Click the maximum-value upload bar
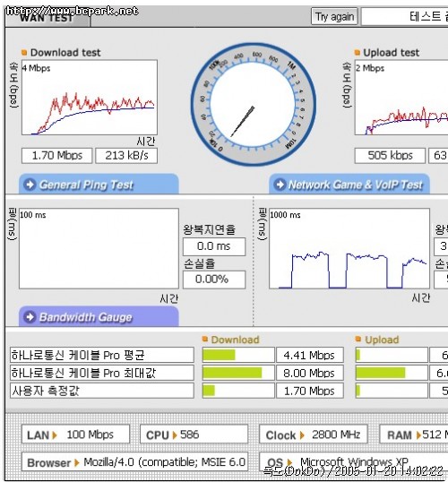The height and width of the screenshot is (482, 448). [x=392, y=373]
